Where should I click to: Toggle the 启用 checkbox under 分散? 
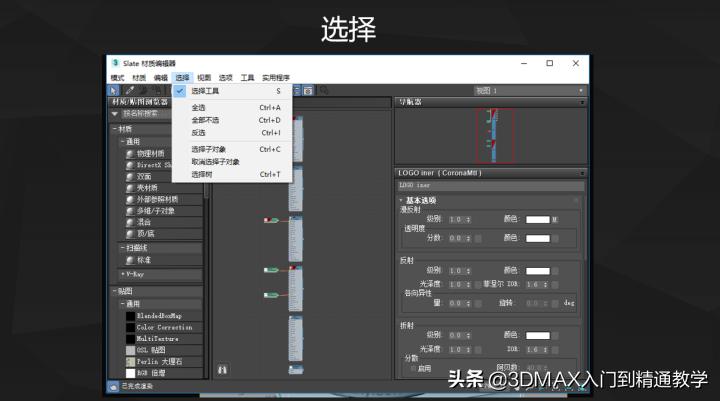[413, 369]
